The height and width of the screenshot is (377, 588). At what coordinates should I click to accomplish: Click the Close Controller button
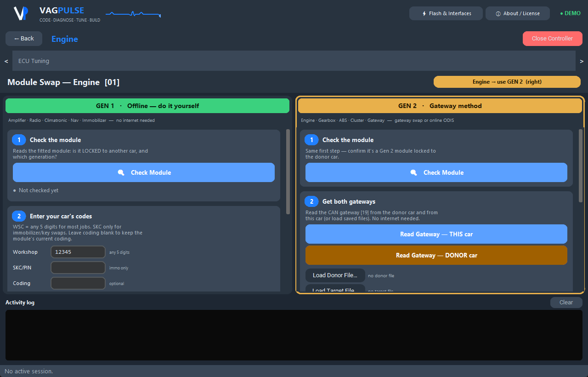point(552,39)
